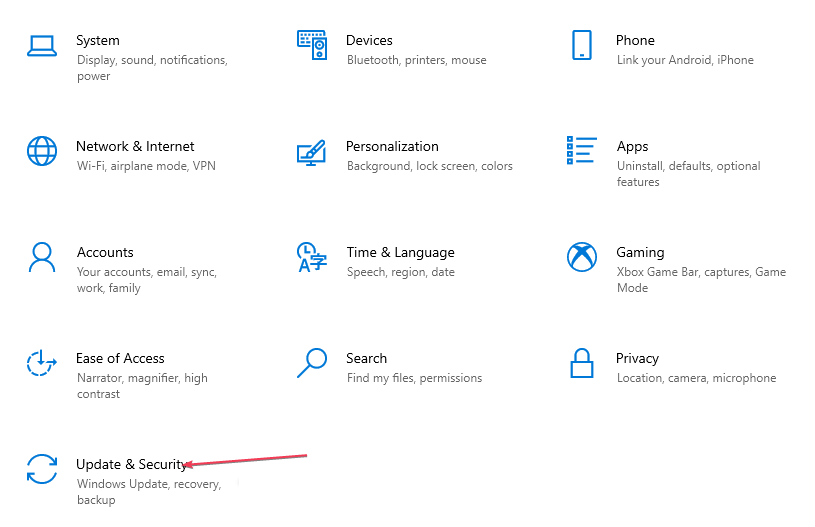The image size is (815, 527).
Task: Click 'Find my files, permissions' description
Action: coord(415,378)
